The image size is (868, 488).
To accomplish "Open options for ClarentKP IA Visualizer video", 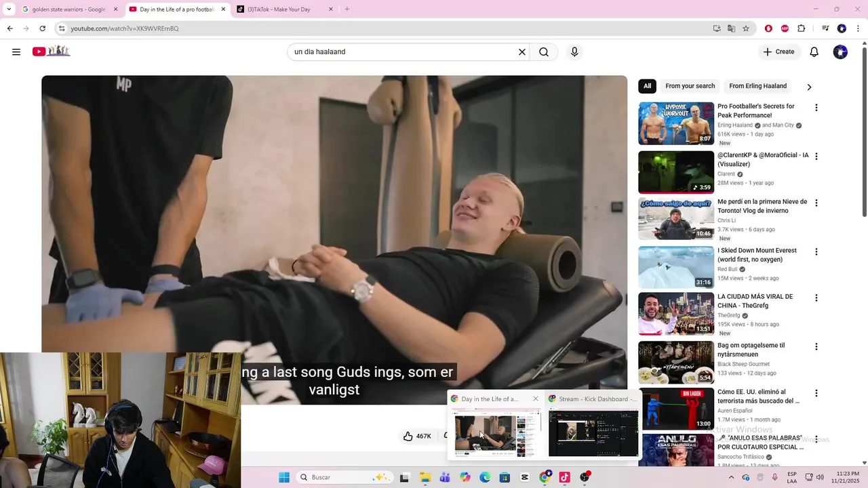I will pos(816,157).
